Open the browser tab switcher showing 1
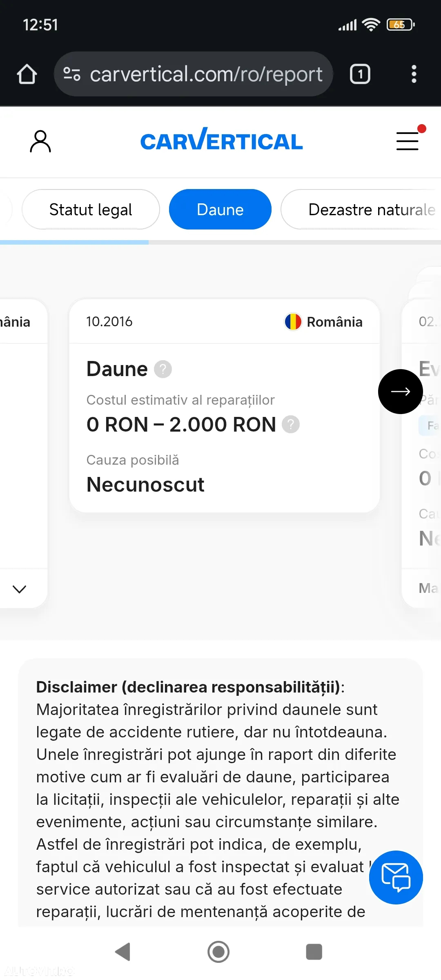This screenshot has width=441, height=980. tap(360, 74)
